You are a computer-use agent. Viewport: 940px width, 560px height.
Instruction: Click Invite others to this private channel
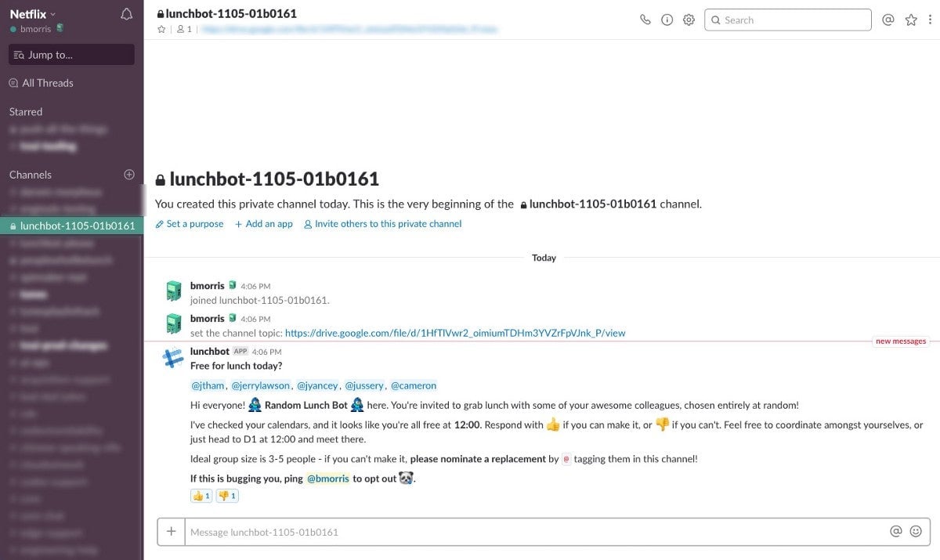pos(383,224)
